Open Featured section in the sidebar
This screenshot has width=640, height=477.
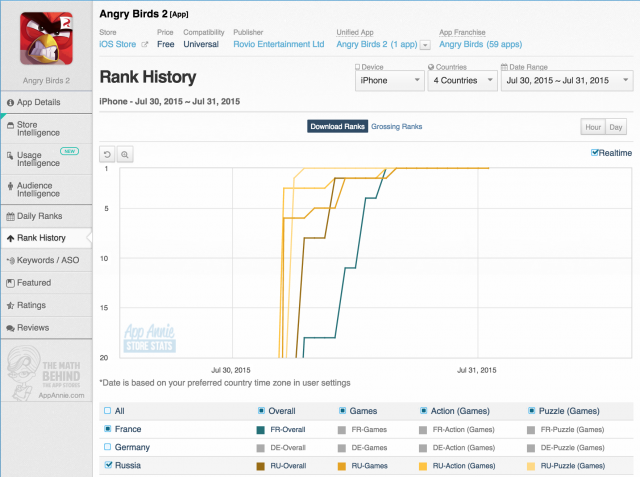pos(34,283)
